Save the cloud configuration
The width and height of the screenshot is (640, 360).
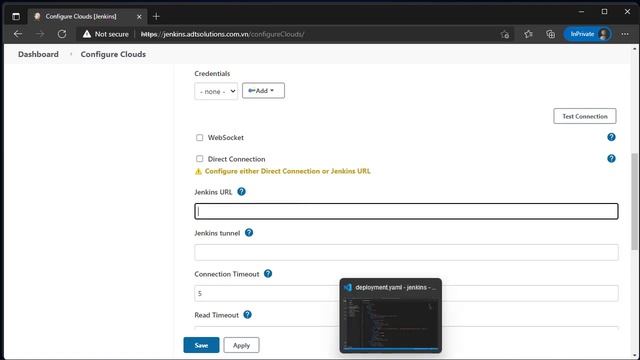point(201,345)
